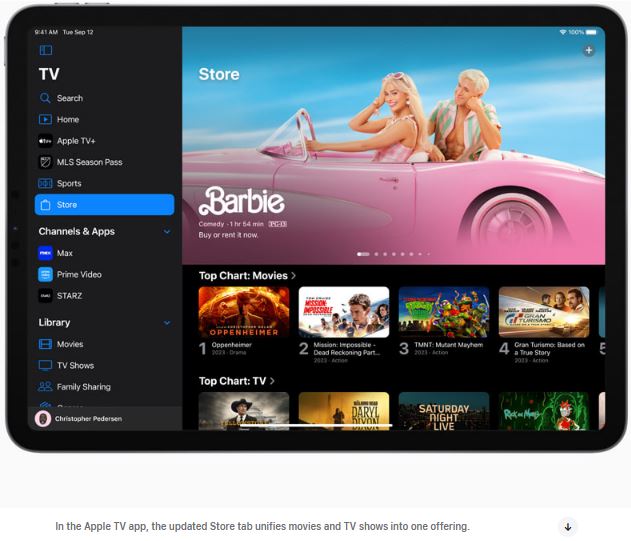Image resolution: width=631 pixels, height=541 pixels.
Task: Select Home in the sidebar
Action: (x=105, y=120)
